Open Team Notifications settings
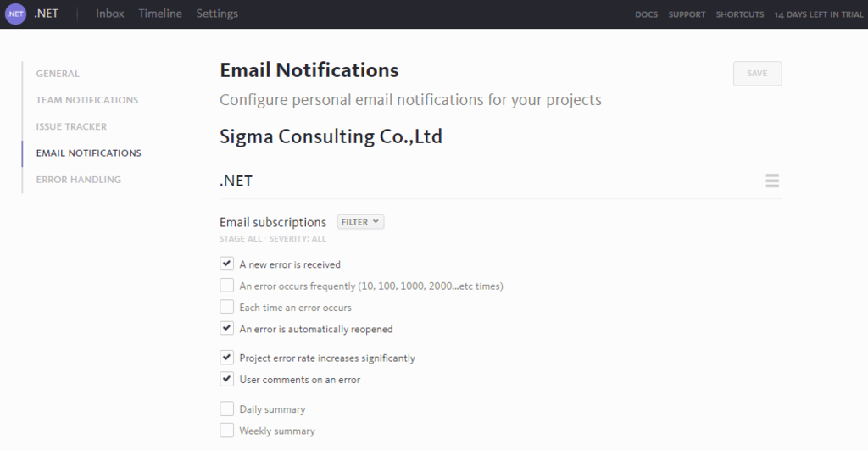 (x=86, y=100)
